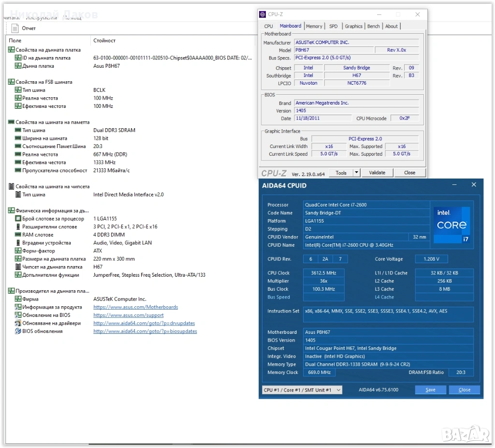
Task: Click the Отчет report page icon
Action: tap(15, 29)
